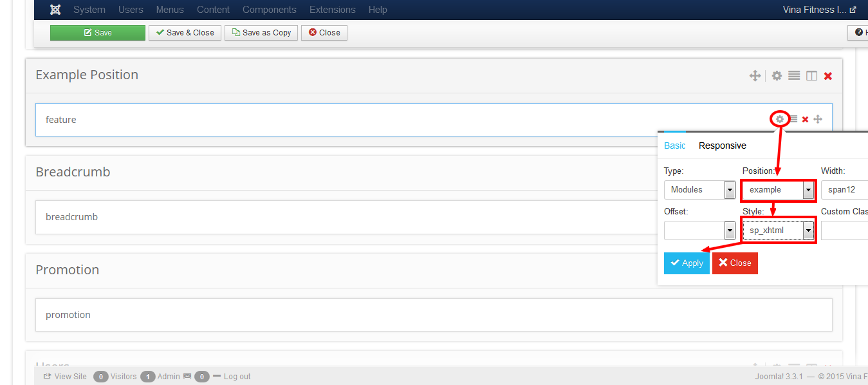This screenshot has width=868, height=385.
Task: Expand the Offset dropdown
Action: tap(699, 230)
